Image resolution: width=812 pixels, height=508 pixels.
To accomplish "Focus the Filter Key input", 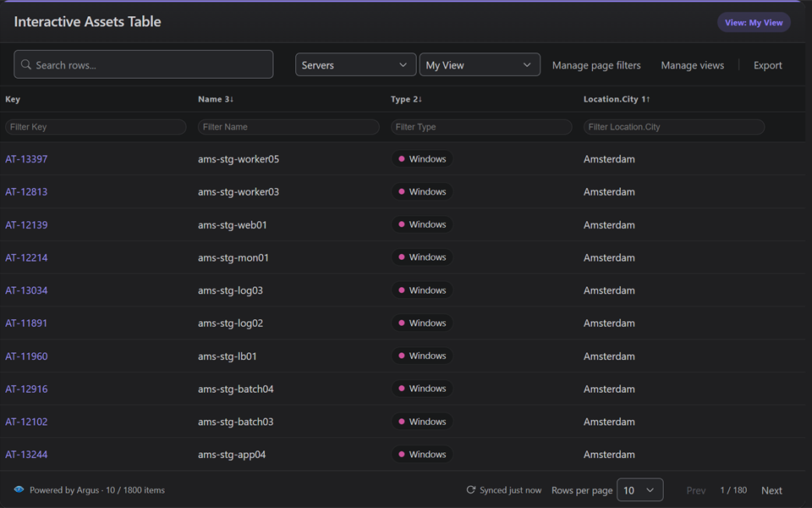I will pos(96,127).
